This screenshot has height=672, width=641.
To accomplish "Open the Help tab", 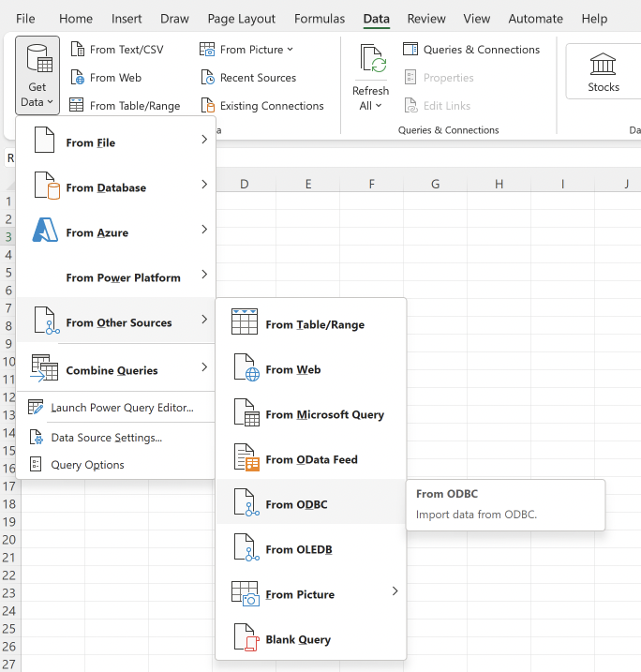I will click(x=594, y=19).
